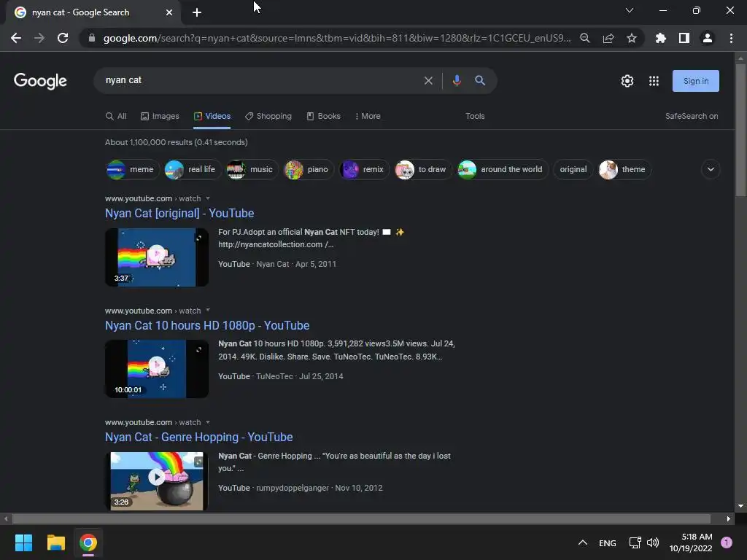Expand the More search categories menu
Screen dimensions: 747x560
point(368,116)
